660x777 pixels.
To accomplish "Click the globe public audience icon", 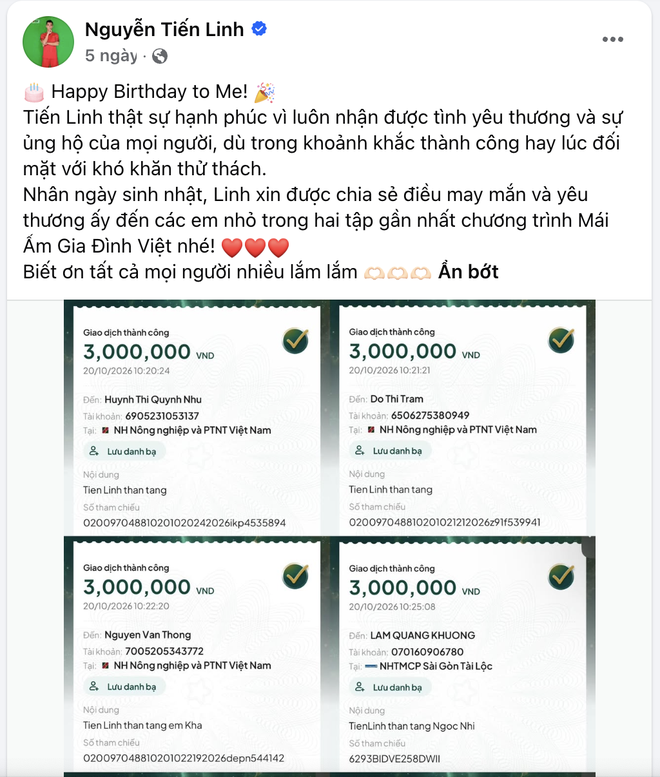I will [x=160, y=56].
